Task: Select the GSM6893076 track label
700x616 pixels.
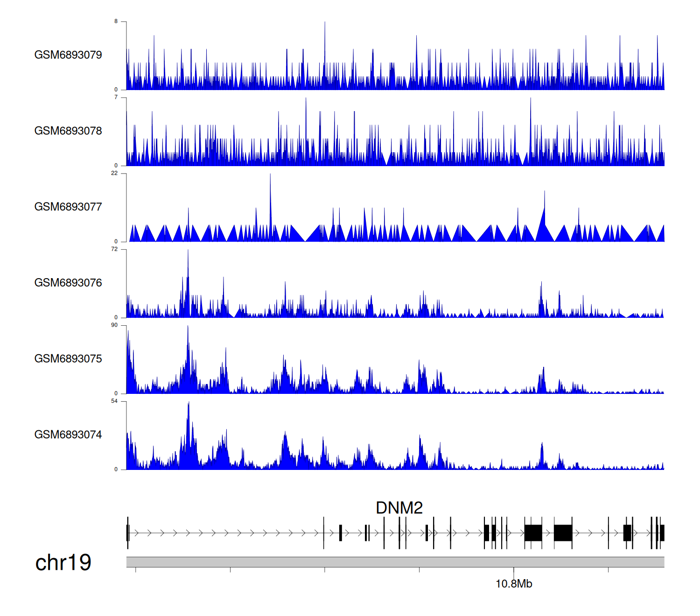Action: [x=68, y=283]
